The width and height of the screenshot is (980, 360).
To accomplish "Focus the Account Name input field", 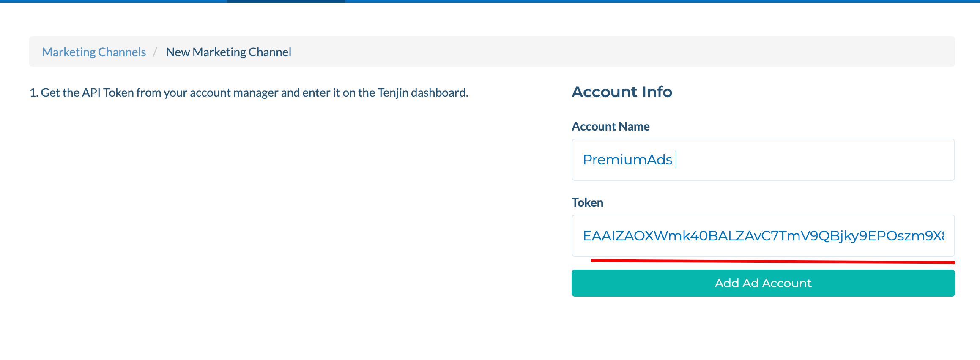I will (763, 160).
